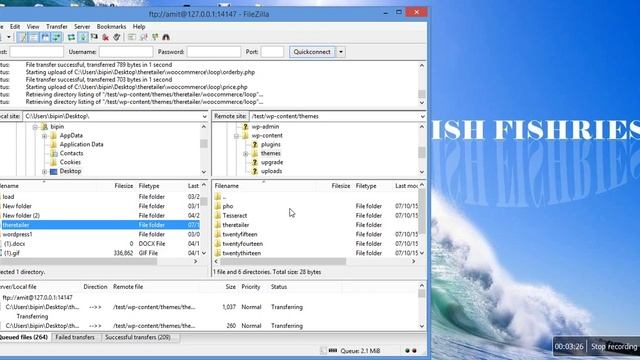Select Application Data folder in local tree

(x=82, y=144)
